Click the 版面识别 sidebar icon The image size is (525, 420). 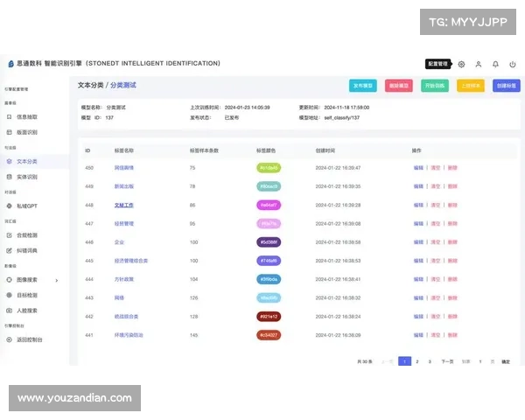[10, 132]
